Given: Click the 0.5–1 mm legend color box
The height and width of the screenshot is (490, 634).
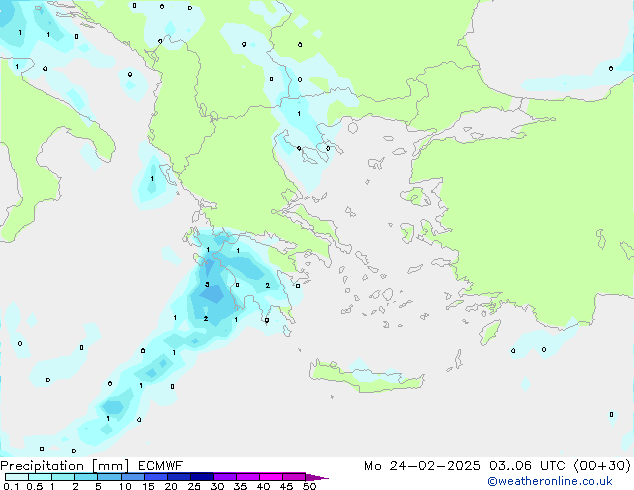Looking at the screenshot, I should pos(40,477).
